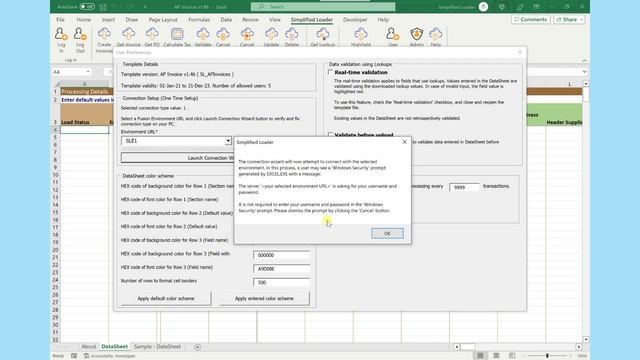640x360 pixels.
Task: Click the macro record icon in status bar
Action: click(x=74, y=356)
